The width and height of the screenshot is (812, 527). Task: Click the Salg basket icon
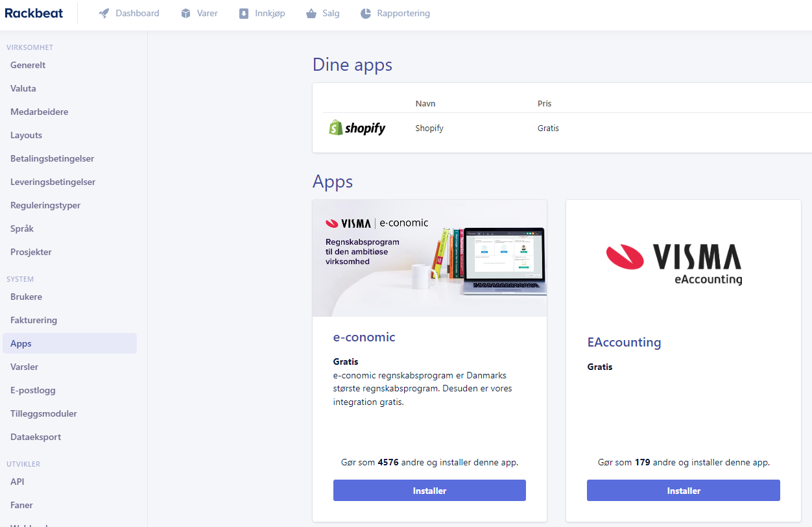[311, 13]
